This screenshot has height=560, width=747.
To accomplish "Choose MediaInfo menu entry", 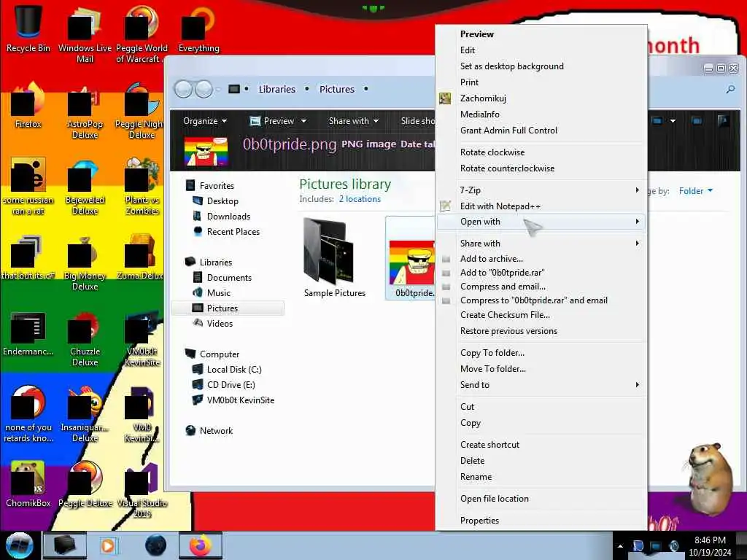I will pyautogui.click(x=541, y=114).
